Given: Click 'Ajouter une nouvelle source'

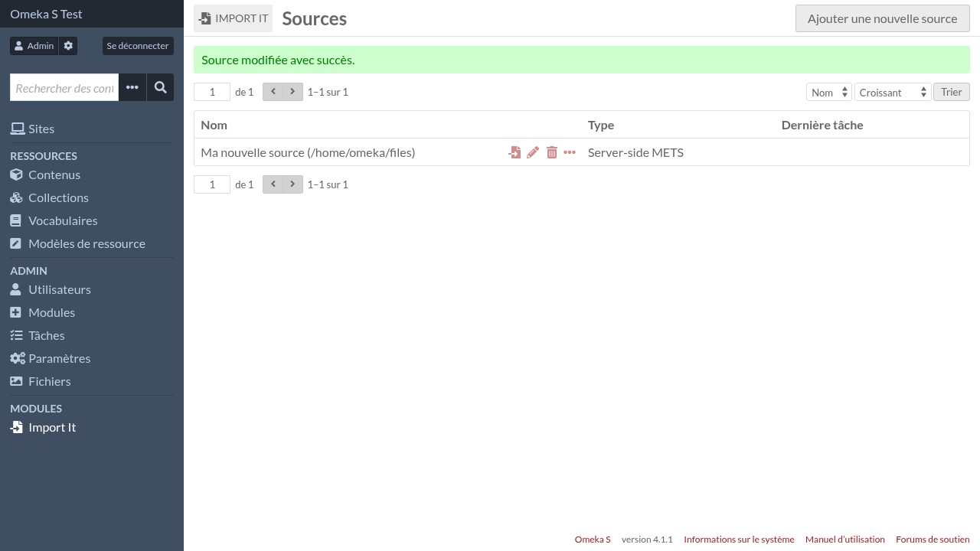Looking at the screenshot, I should click(882, 18).
